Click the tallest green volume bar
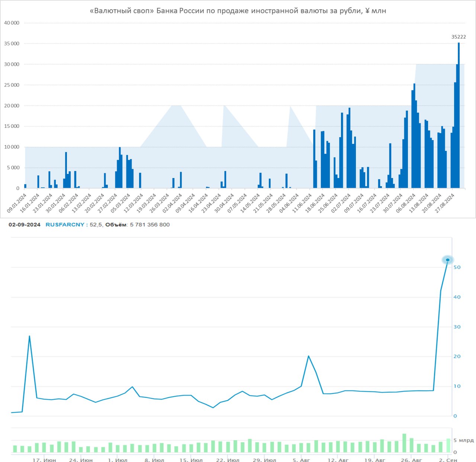 tap(404, 443)
